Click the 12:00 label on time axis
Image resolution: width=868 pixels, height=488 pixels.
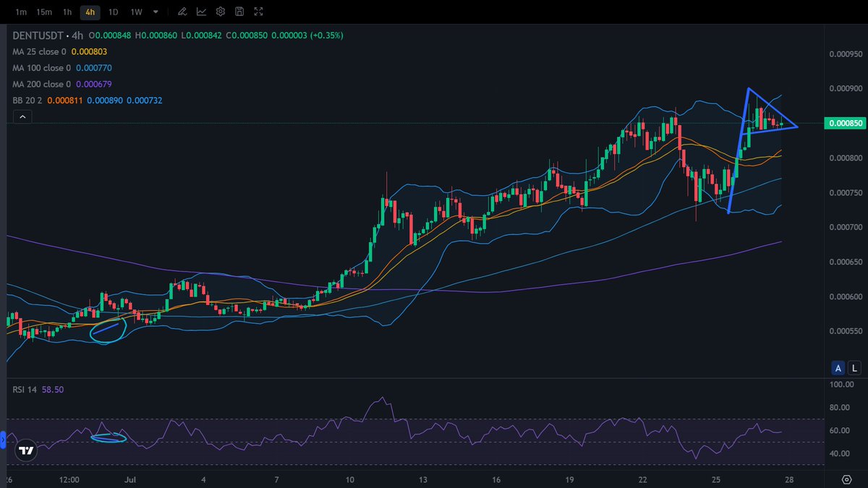coord(69,479)
